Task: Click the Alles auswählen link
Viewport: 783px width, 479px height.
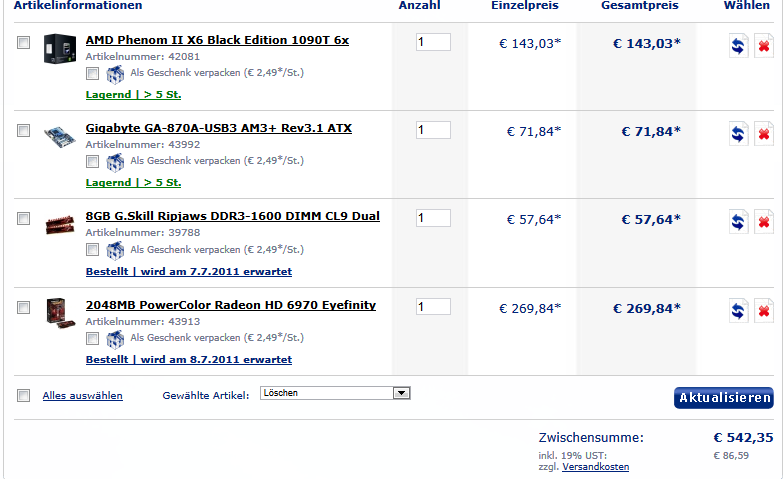Action: pyautogui.click(x=82, y=396)
